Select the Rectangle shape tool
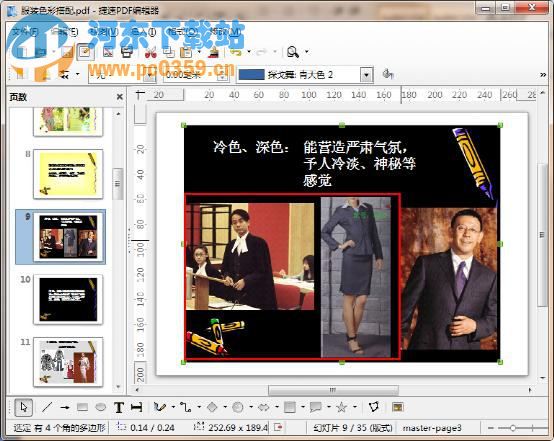The image size is (554, 441). [82, 407]
